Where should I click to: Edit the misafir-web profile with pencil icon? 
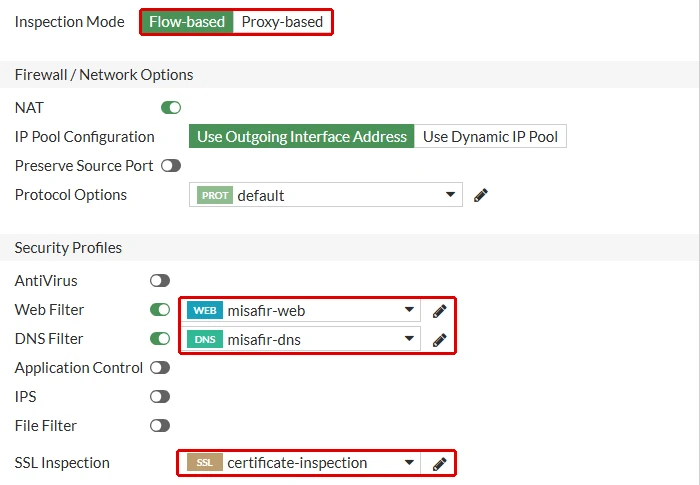click(x=439, y=310)
